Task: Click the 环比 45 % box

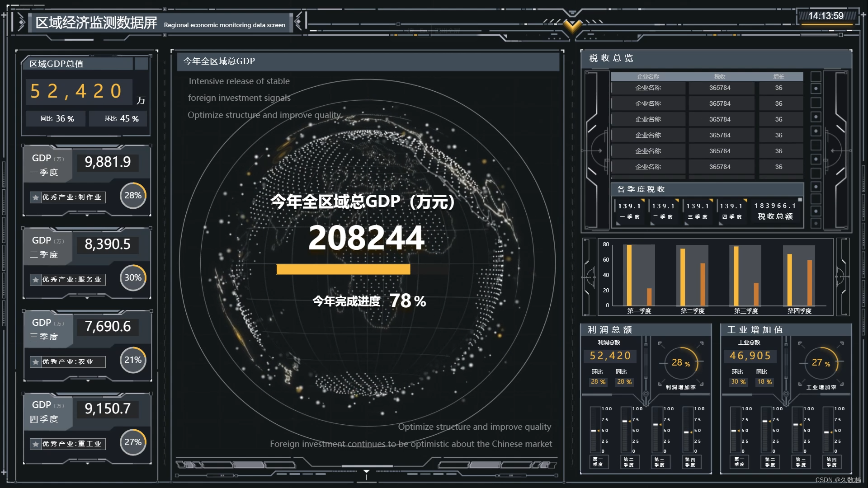Action: pos(118,119)
